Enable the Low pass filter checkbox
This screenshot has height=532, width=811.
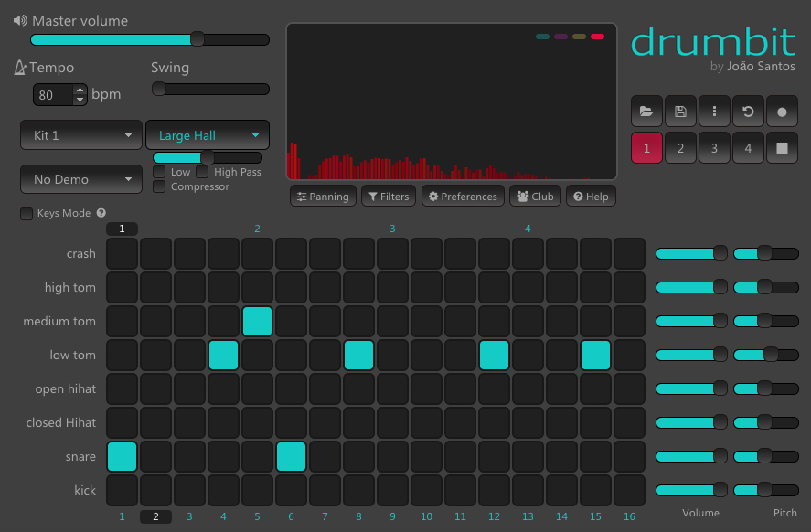click(x=159, y=172)
